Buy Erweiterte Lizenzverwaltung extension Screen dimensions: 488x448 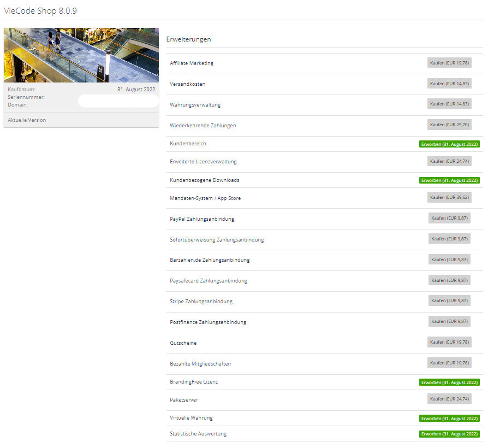(449, 161)
